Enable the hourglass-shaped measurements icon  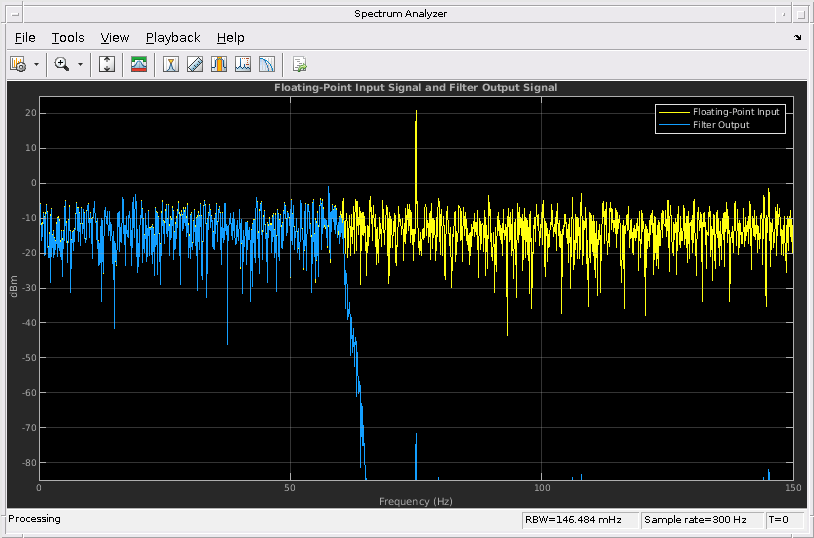(171, 64)
